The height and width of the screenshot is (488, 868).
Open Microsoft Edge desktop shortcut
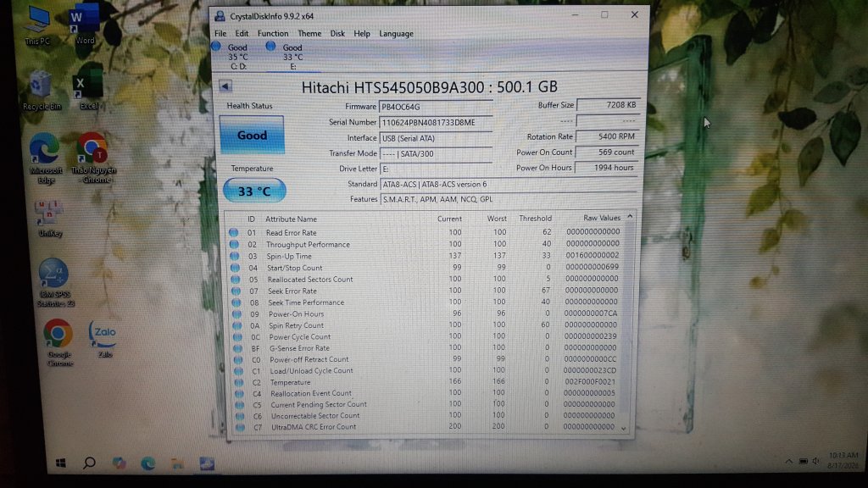46,158
